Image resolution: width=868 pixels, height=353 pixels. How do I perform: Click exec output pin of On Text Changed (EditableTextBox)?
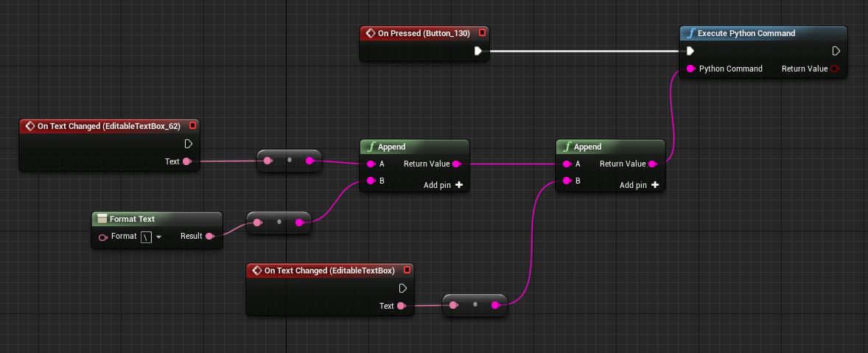[403, 288]
